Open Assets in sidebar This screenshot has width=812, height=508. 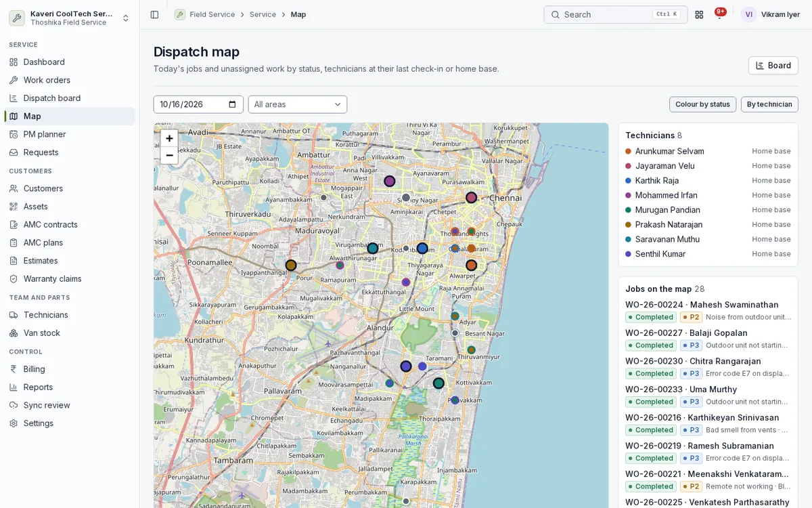pyautogui.click(x=70, y=207)
